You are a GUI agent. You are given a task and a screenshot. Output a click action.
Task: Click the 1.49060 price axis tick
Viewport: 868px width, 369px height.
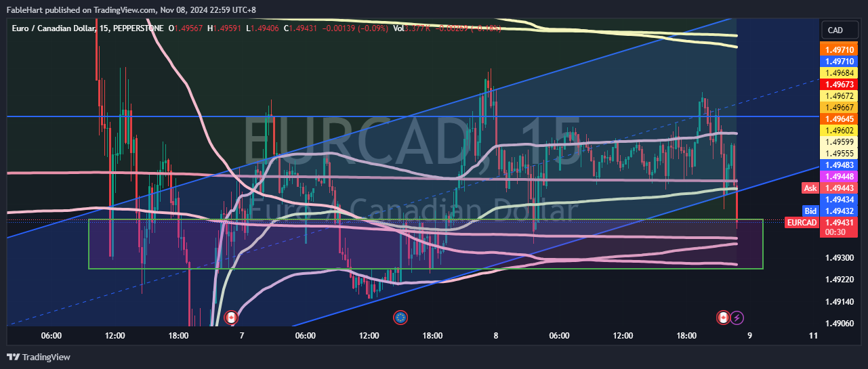(840, 323)
